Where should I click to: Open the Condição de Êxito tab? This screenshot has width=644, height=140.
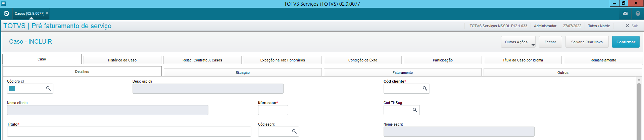pos(363,60)
